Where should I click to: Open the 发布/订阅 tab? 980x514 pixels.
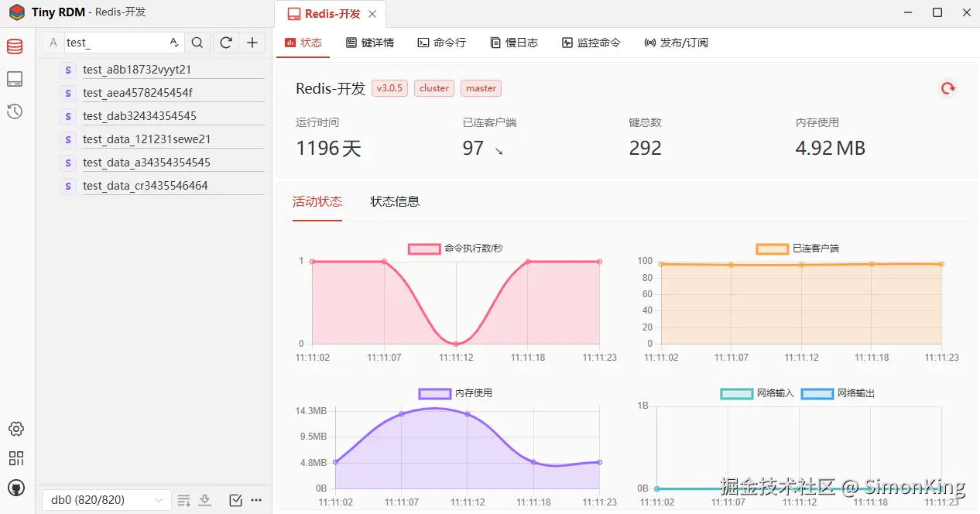pos(676,43)
